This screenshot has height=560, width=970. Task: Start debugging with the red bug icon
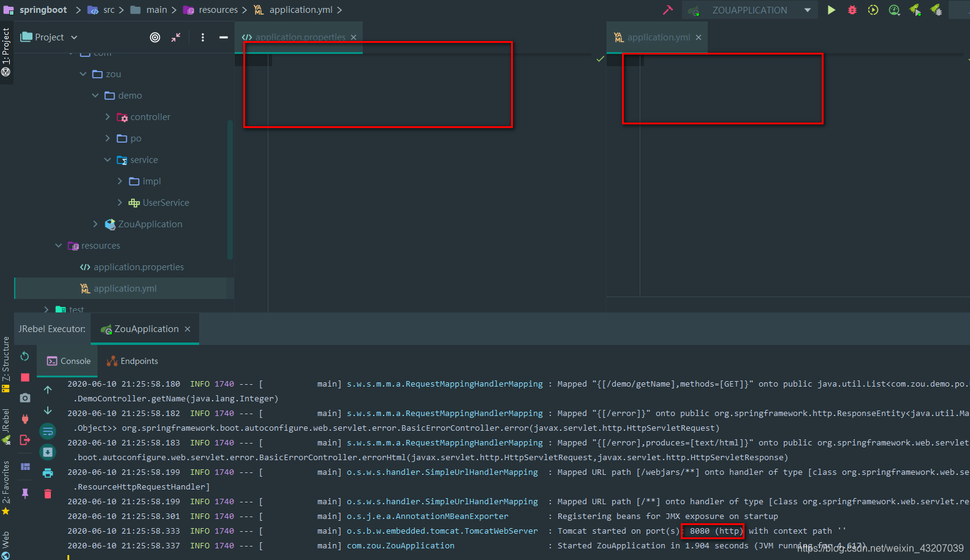pos(852,10)
